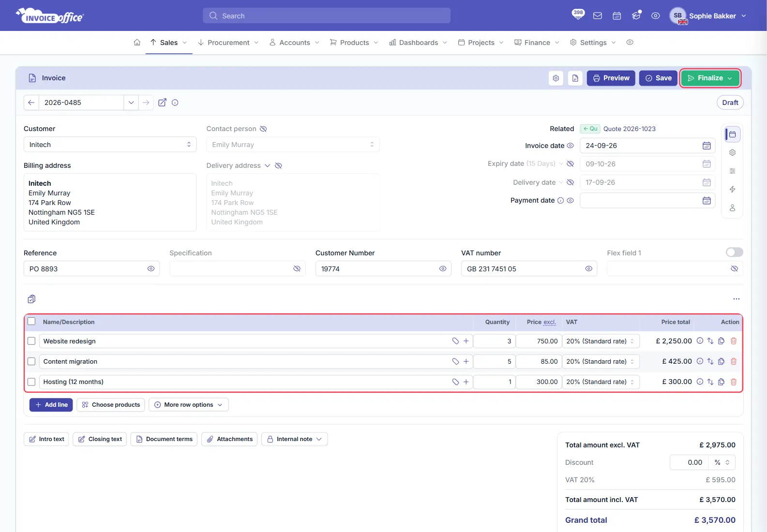Change discount type percent dropdown
This screenshot has height=532, width=767.
(x=722, y=462)
